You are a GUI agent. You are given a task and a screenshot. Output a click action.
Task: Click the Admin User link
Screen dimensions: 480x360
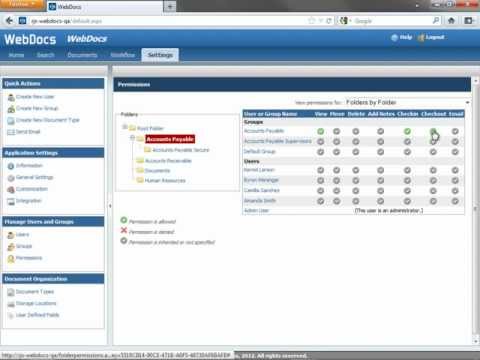coord(256,211)
